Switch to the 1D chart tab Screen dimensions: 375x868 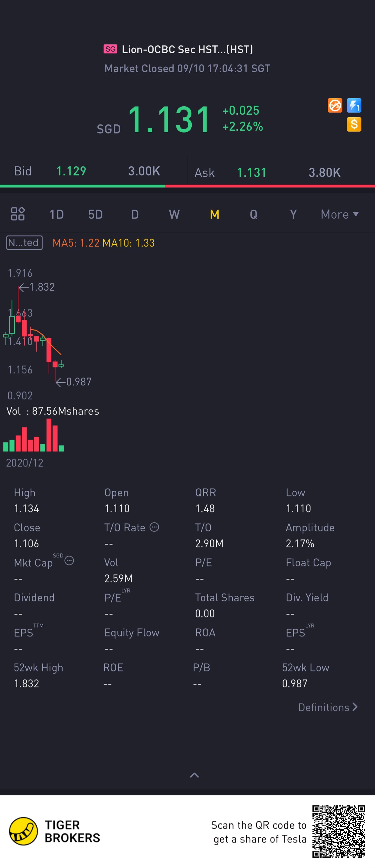coord(57,214)
